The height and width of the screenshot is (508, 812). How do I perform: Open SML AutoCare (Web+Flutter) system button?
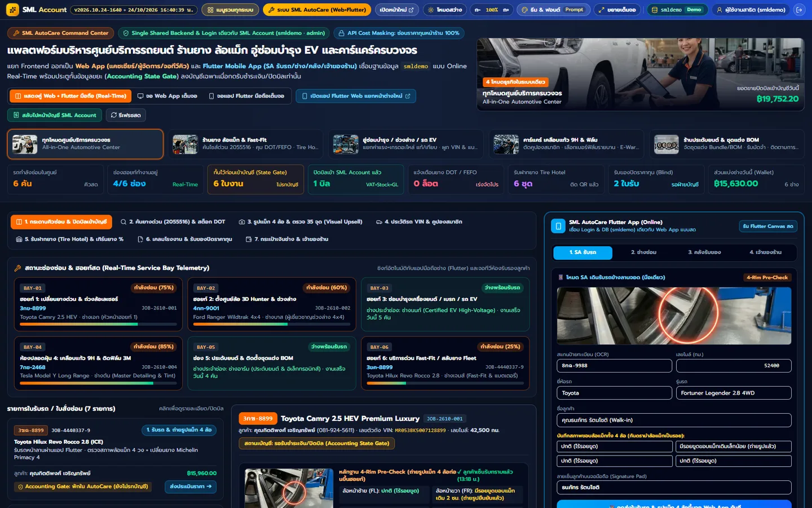coord(317,10)
